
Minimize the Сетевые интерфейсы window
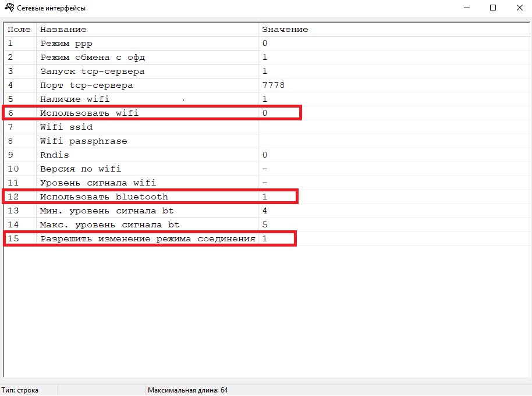pyautogui.click(x=466, y=8)
